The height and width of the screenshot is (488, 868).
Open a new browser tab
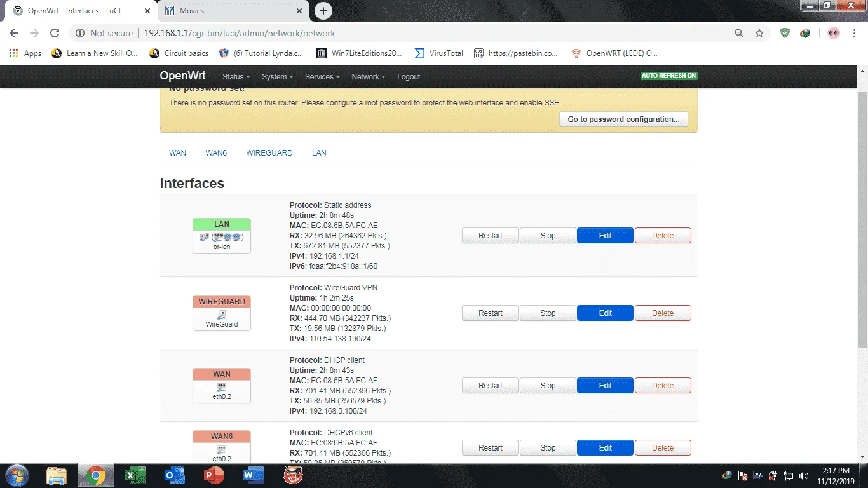pyautogui.click(x=323, y=11)
